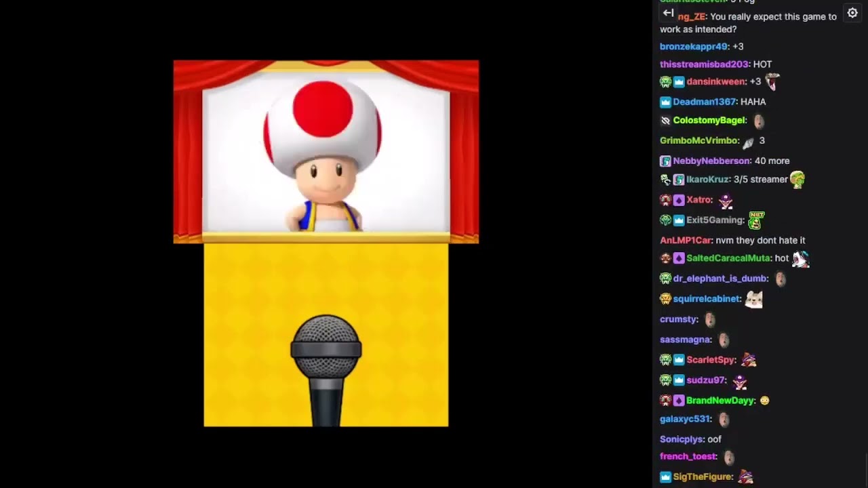
Task: Click sudzu97's username
Action: [705, 380]
